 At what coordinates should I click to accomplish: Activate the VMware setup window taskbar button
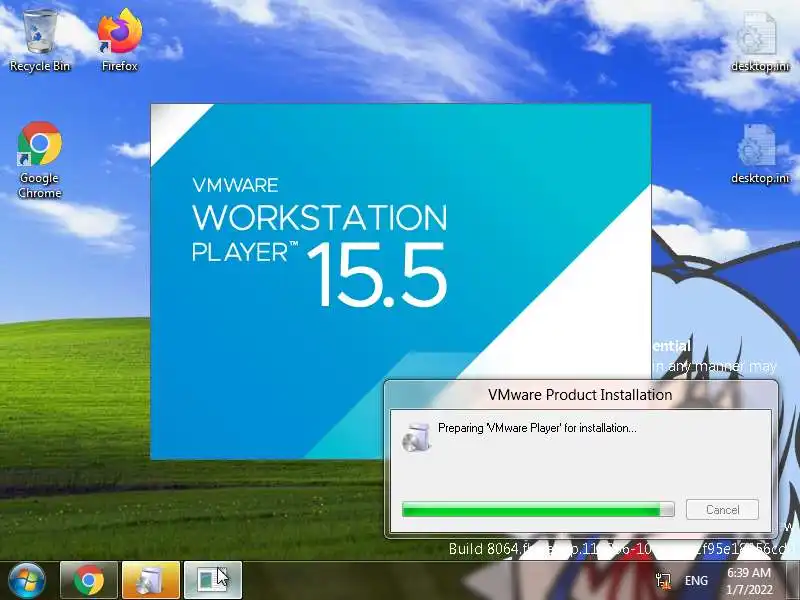[212, 580]
